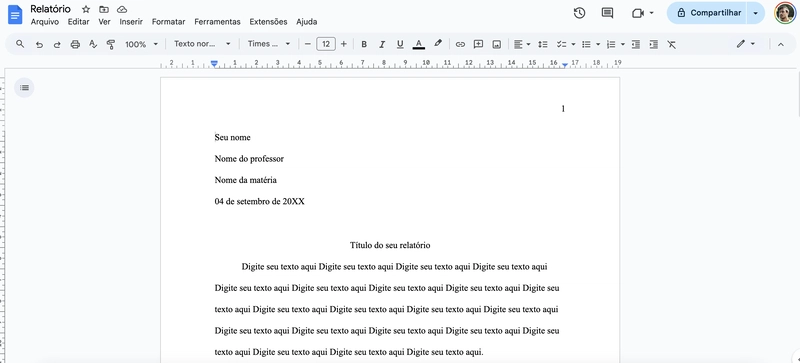This screenshot has height=363, width=800.
Task: Click the move to folder icon
Action: (104, 9)
